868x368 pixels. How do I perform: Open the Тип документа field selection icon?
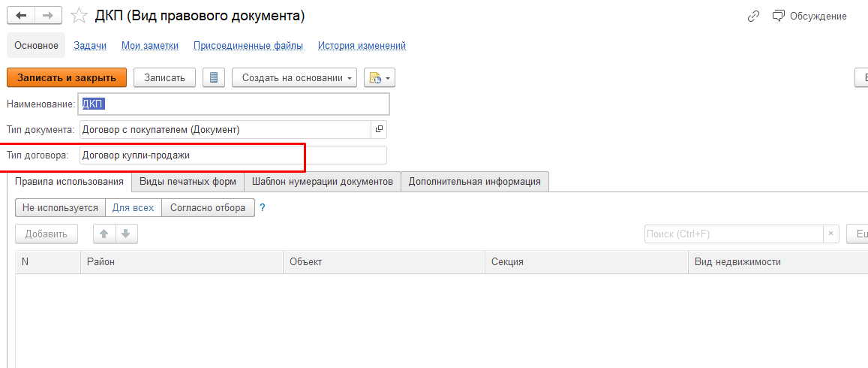coord(379,129)
